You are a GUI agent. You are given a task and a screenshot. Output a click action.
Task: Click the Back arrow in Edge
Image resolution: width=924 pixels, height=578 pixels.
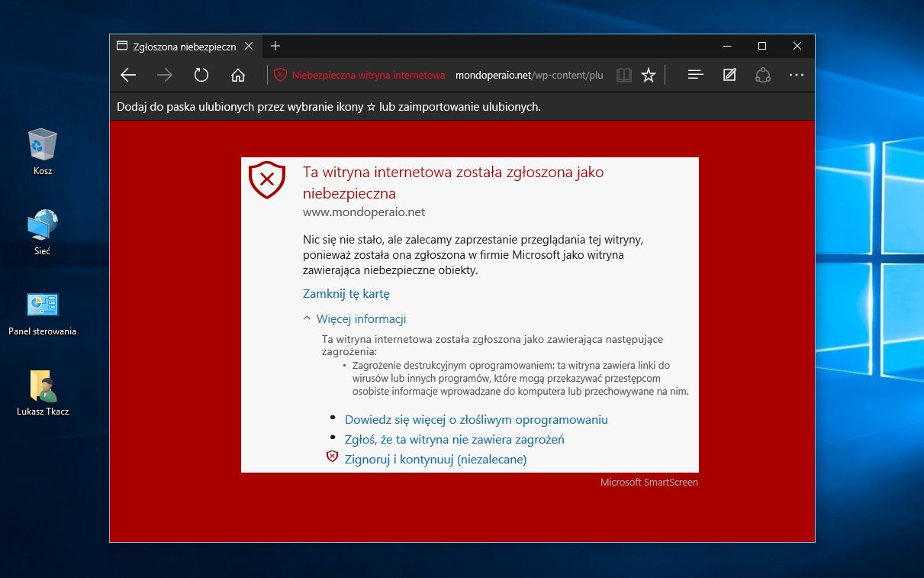(128, 75)
